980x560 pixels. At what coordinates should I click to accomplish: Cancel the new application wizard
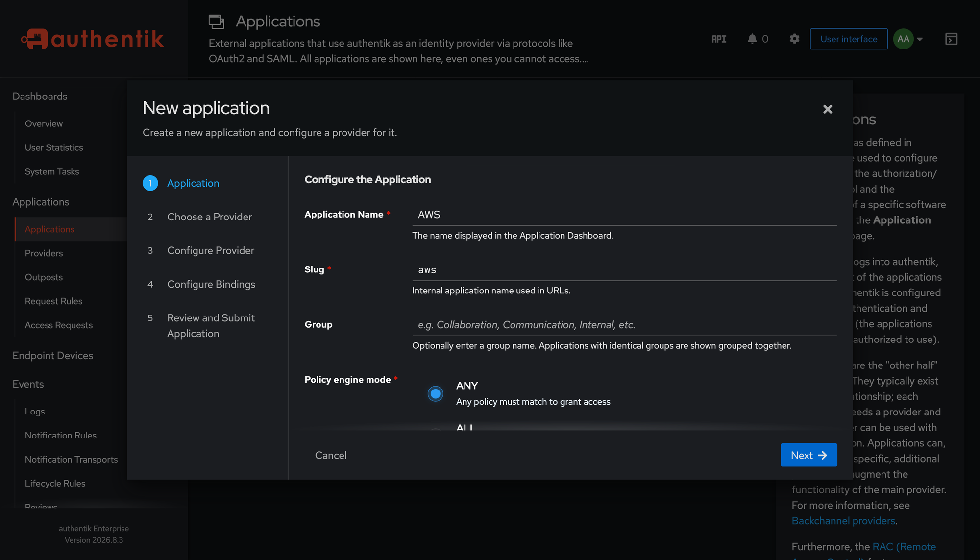(x=331, y=455)
